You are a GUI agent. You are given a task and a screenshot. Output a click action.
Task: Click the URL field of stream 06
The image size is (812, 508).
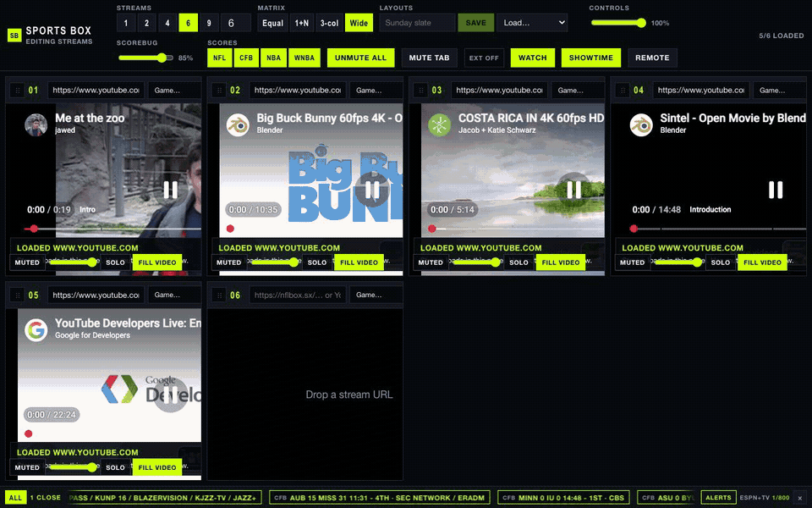coord(298,295)
